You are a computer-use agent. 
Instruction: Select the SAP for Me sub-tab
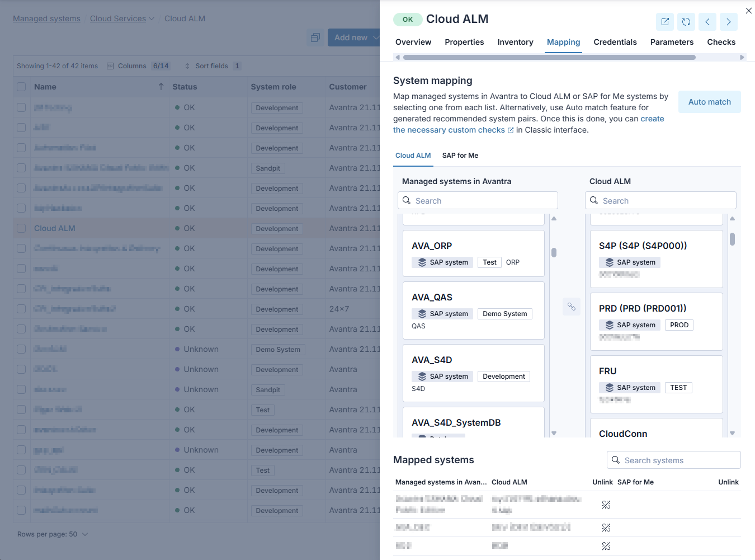(460, 156)
